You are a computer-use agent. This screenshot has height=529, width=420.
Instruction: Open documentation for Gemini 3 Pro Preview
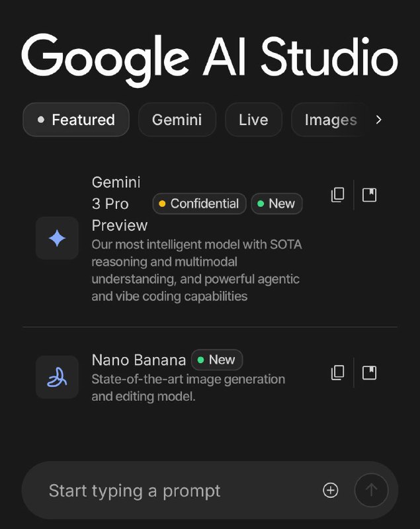tap(370, 195)
